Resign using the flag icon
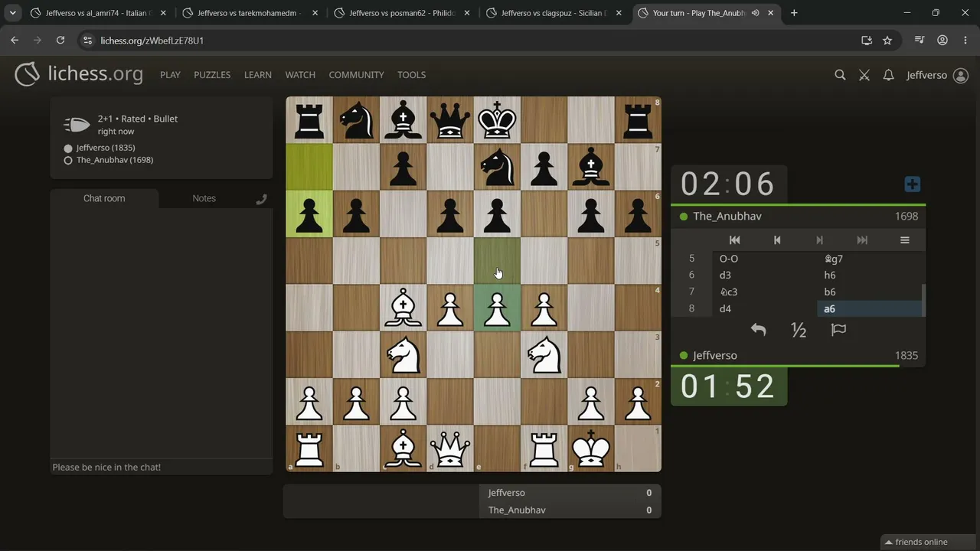 (838, 330)
